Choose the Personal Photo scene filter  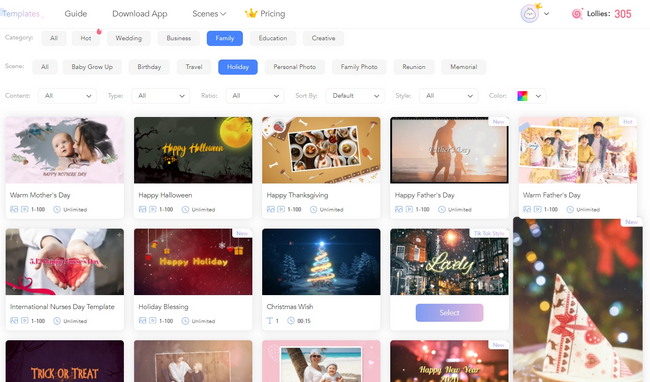coord(295,67)
